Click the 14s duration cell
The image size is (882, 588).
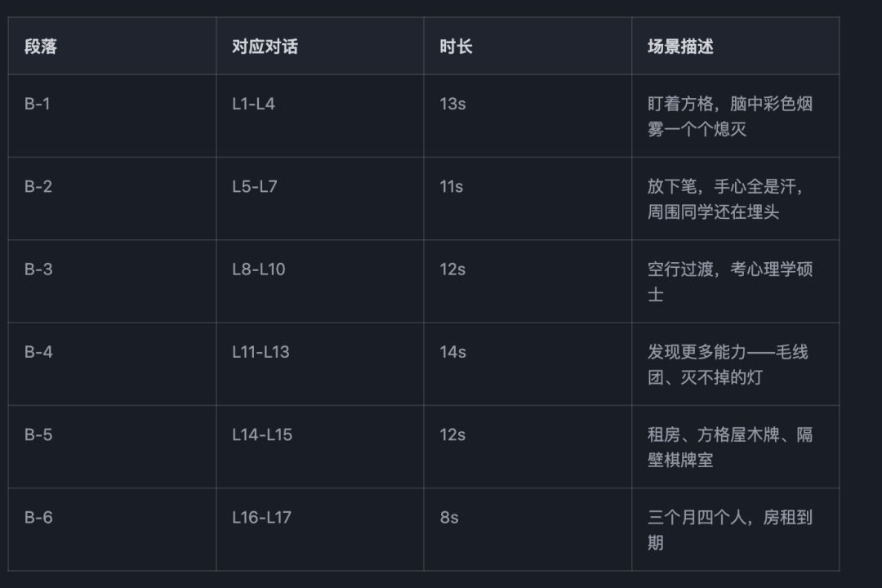pyautogui.click(x=453, y=352)
